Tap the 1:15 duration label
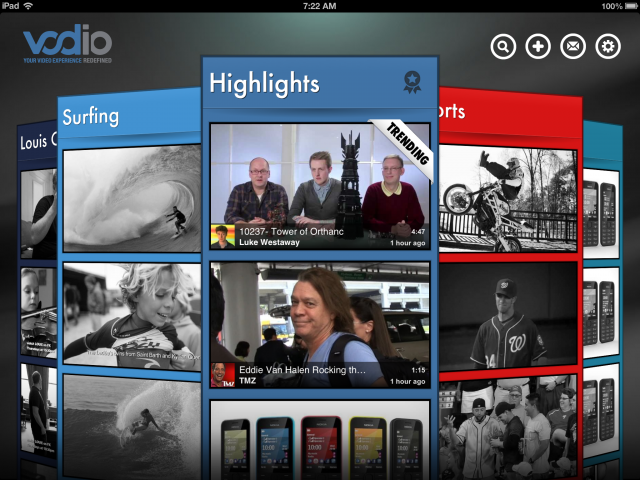 tap(418, 370)
